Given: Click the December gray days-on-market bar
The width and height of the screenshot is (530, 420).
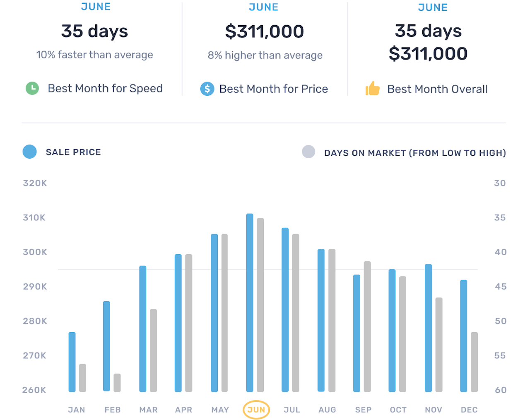Looking at the screenshot, I should 474,362.
